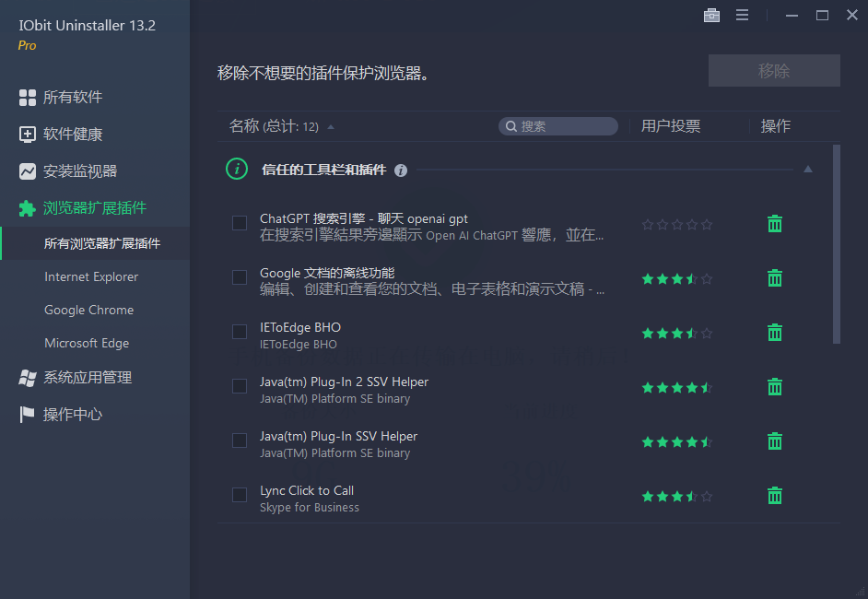Image resolution: width=868 pixels, height=599 pixels.
Task: Click star rating of ChatGPT 搜索引擎
Action: [x=677, y=224]
